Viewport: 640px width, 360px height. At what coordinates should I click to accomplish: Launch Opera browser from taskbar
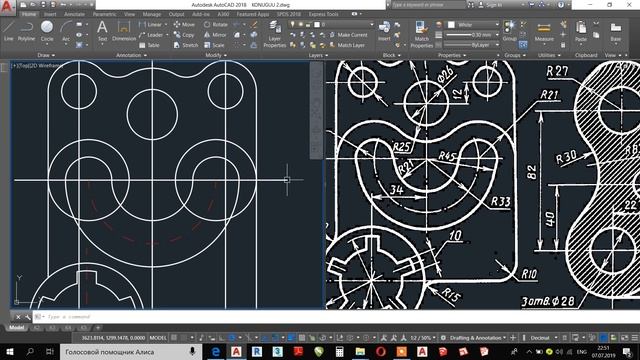381,351
